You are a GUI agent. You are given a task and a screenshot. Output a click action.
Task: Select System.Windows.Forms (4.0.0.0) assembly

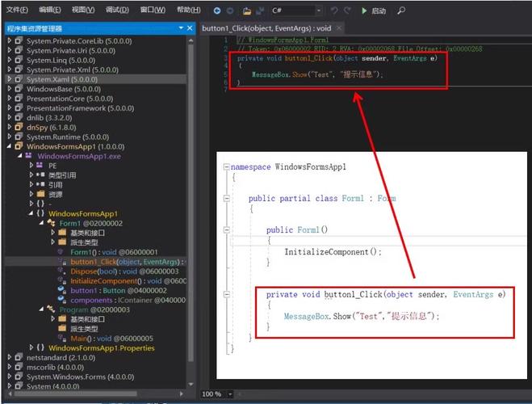[80, 377]
